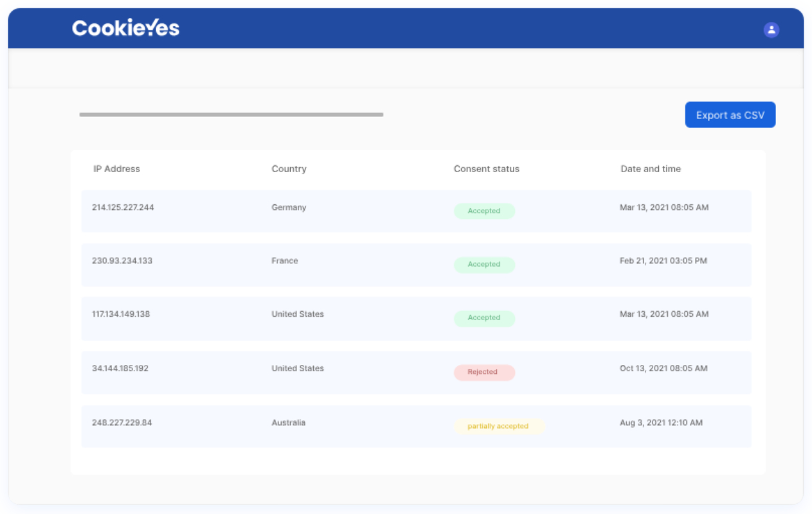Click the Australia country cell

tap(289, 423)
